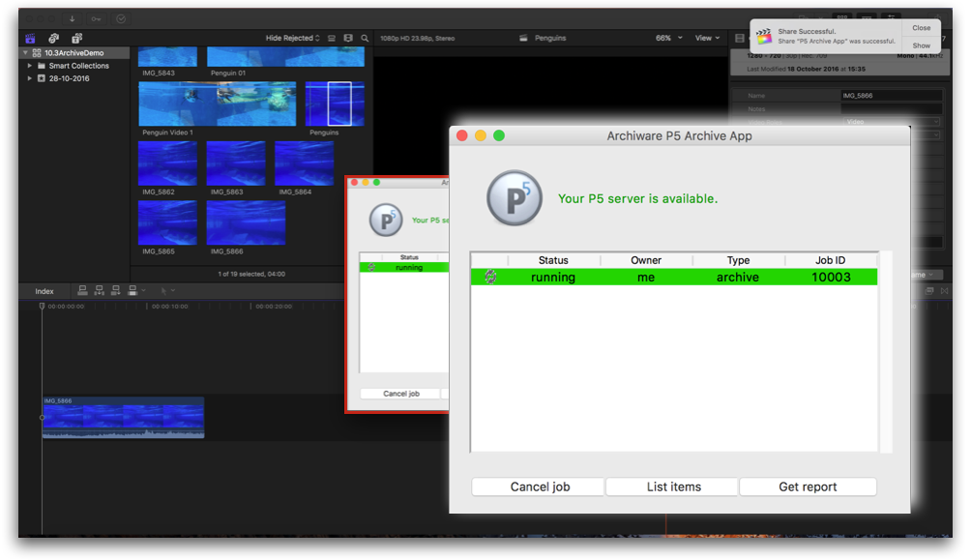
Task: Click the P5 logo in background window
Action: (386, 220)
